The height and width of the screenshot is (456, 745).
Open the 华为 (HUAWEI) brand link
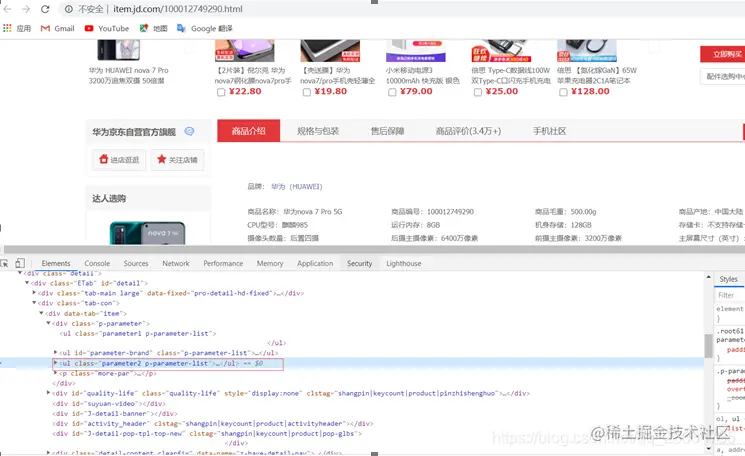(x=296, y=187)
